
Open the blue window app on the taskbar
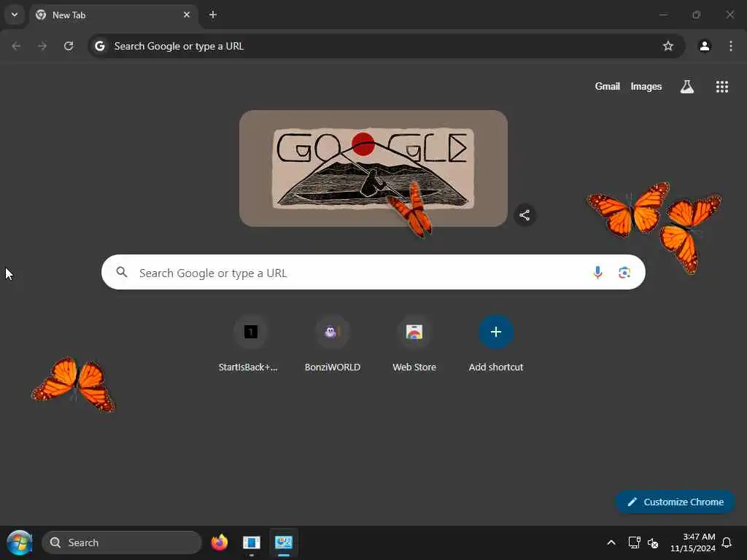click(252, 542)
